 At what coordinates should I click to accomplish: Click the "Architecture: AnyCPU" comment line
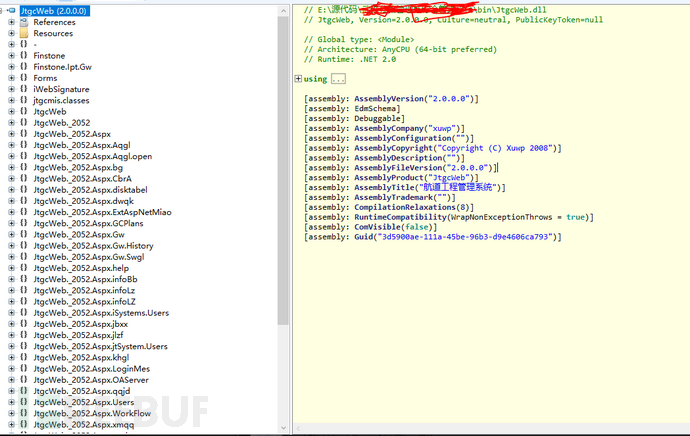(x=400, y=49)
